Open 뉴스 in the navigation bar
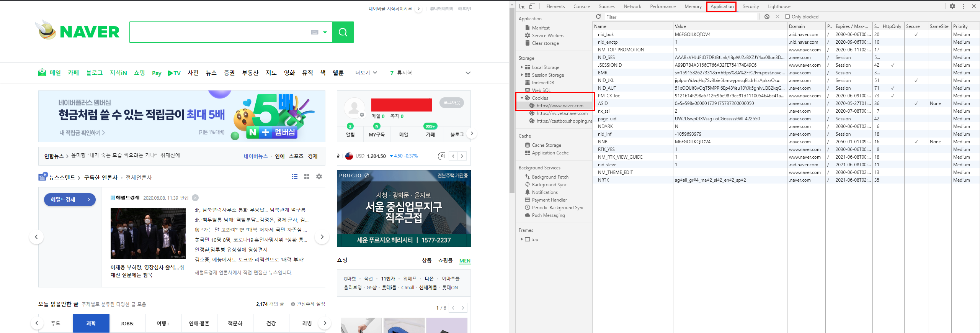This screenshot has height=333, width=980. click(x=211, y=73)
